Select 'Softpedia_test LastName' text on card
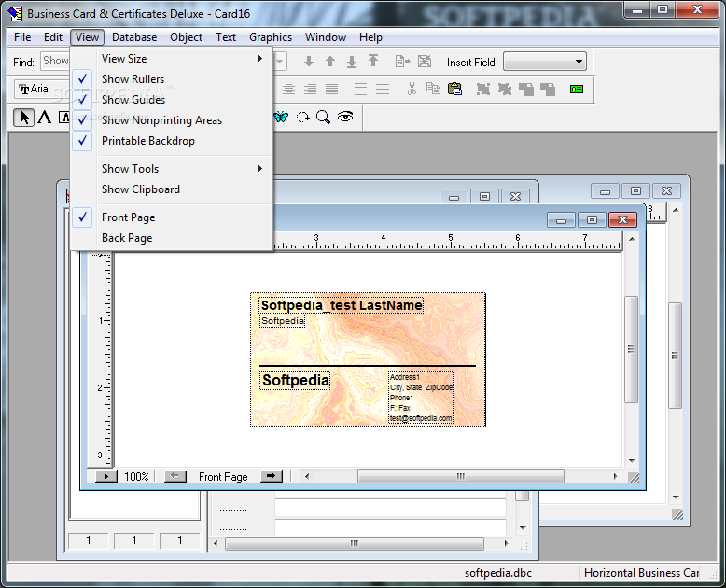Viewport: 726px width, 588px height. coord(342,305)
